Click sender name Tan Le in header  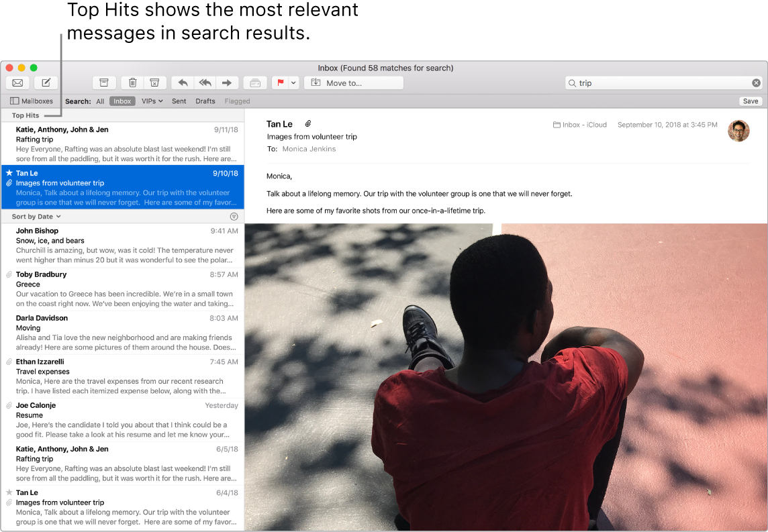279,124
